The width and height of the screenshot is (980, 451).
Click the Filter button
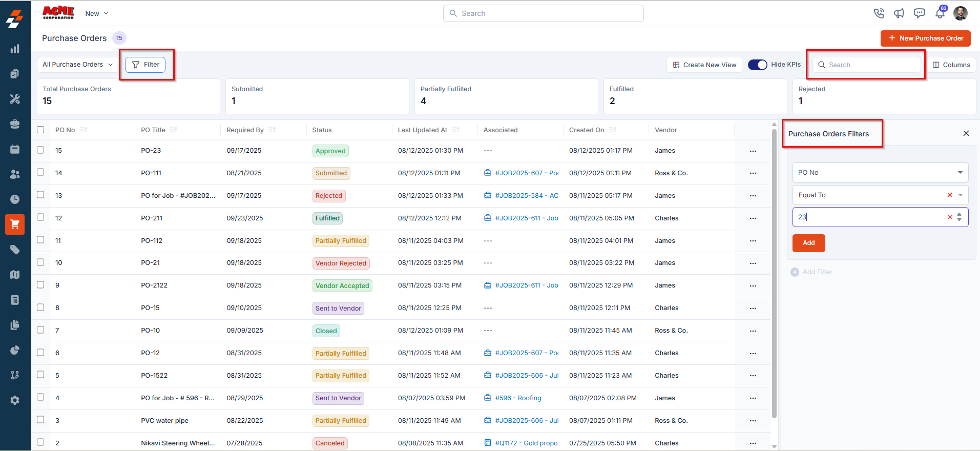145,65
